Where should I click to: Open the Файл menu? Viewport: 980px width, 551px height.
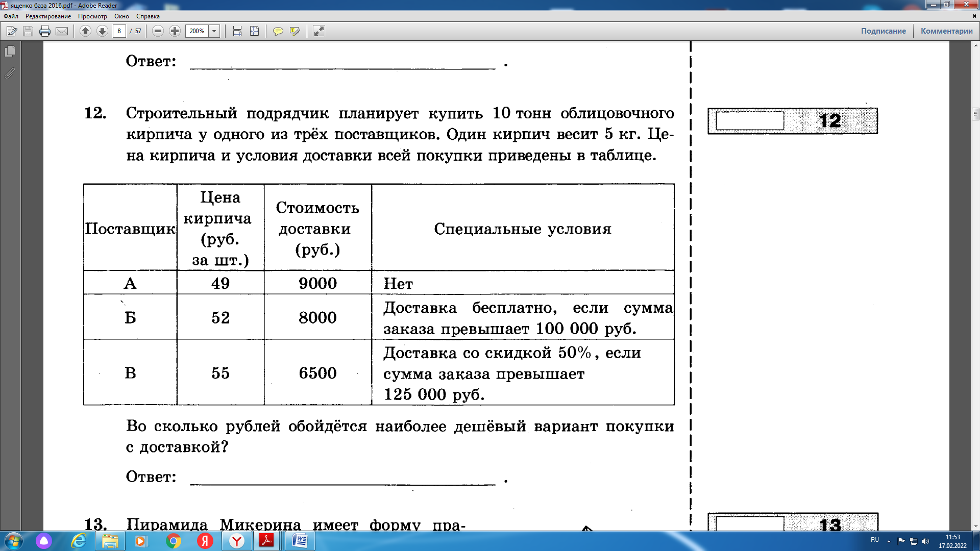[11, 16]
